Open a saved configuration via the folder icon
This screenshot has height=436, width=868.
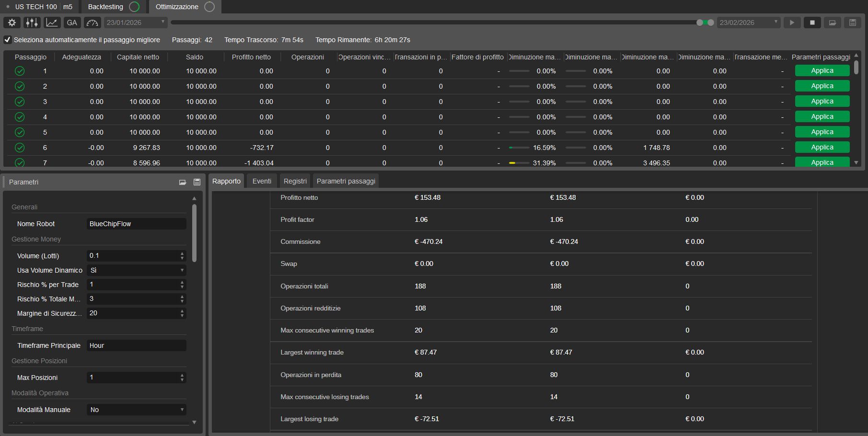point(833,22)
